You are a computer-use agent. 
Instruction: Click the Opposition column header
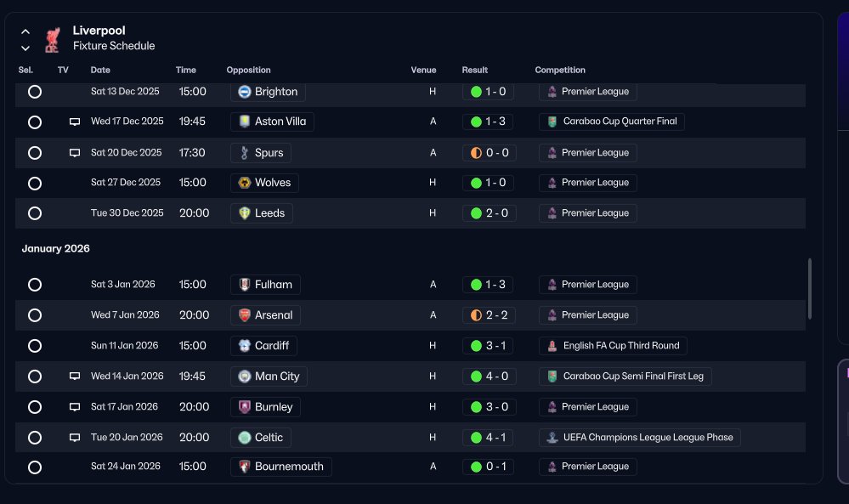248,70
